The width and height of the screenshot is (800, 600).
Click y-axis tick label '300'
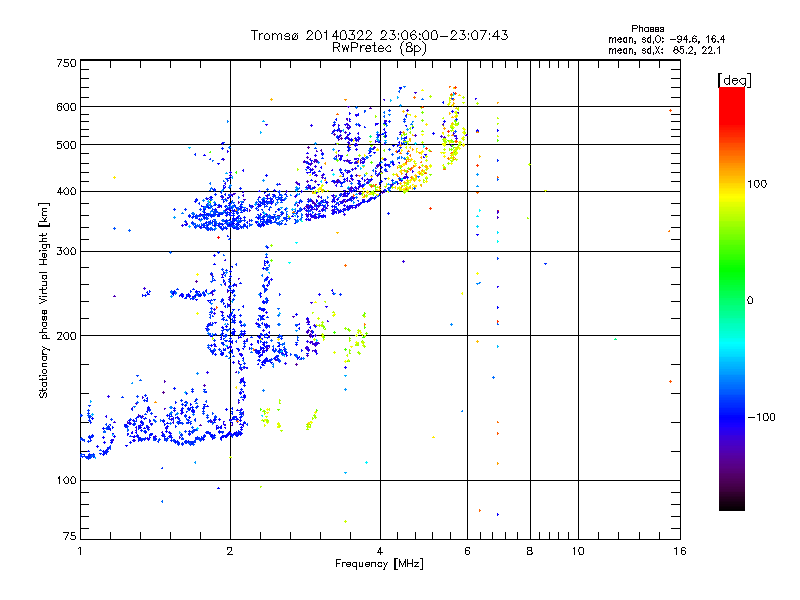[66, 252]
